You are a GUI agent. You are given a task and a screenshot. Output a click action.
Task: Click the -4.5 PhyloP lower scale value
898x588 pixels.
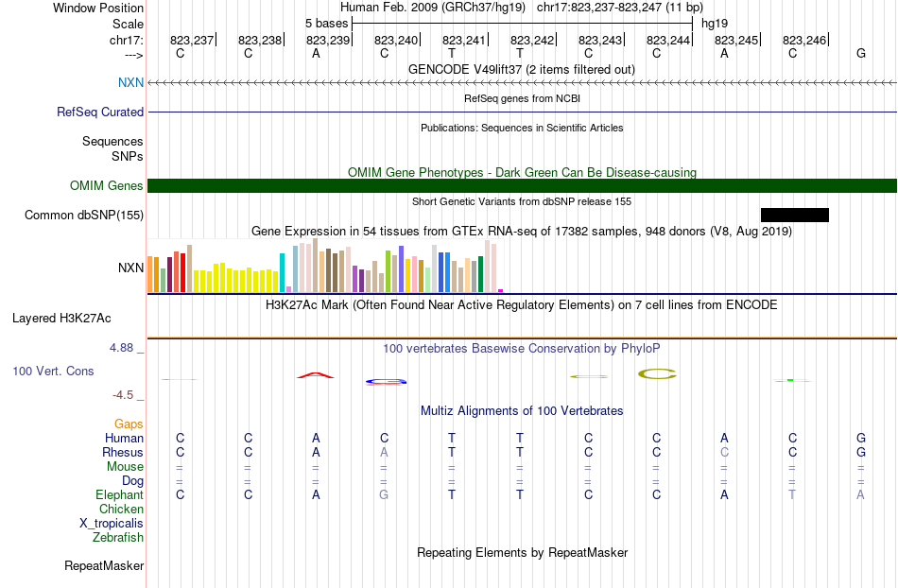coord(123,394)
